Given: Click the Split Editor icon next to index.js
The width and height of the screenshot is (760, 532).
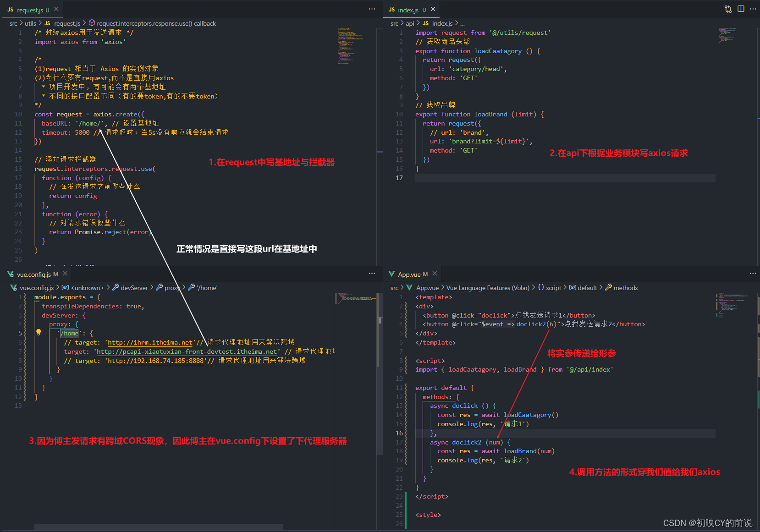Looking at the screenshot, I should click(x=741, y=9).
